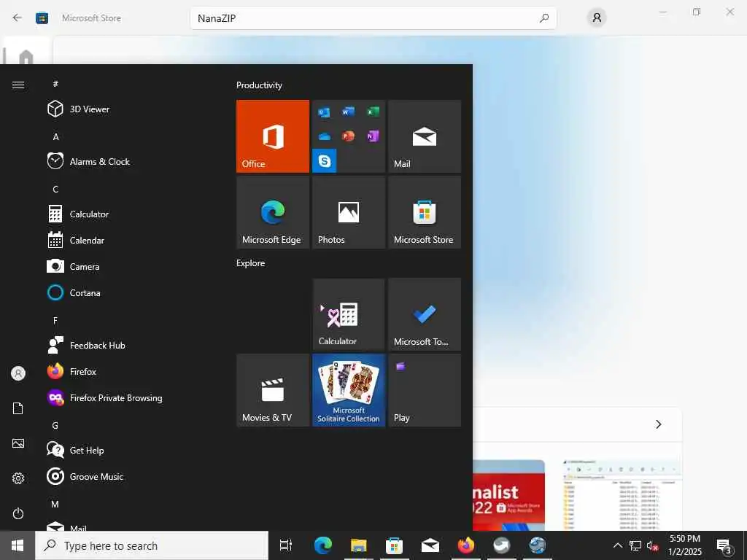Open Pictures from Start sidebar

coord(18,443)
